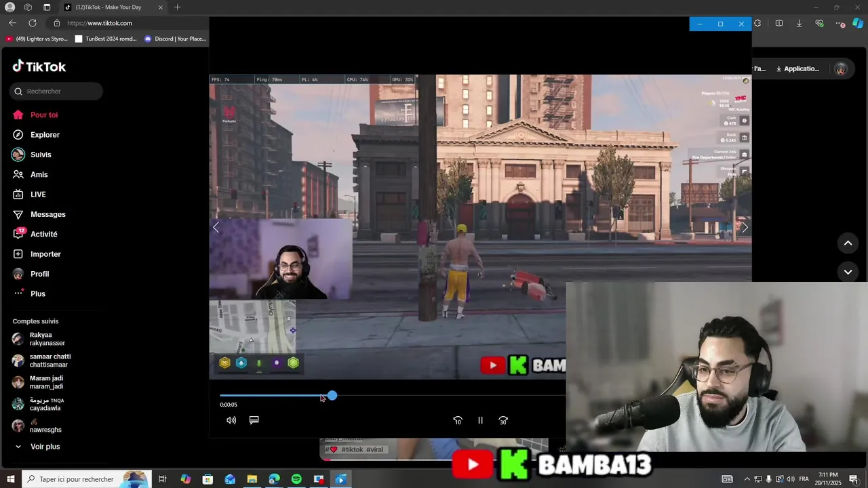Open Activité notifications
868x488 pixels.
pyautogui.click(x=35, y=235)
